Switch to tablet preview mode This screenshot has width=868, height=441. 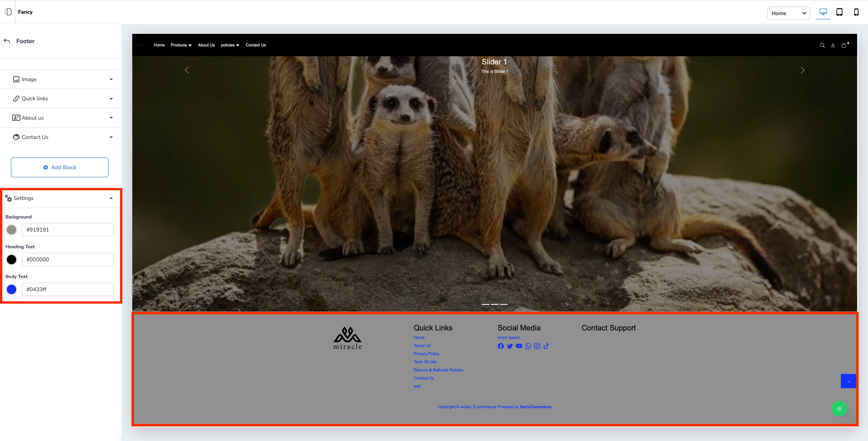click(839, 12)
